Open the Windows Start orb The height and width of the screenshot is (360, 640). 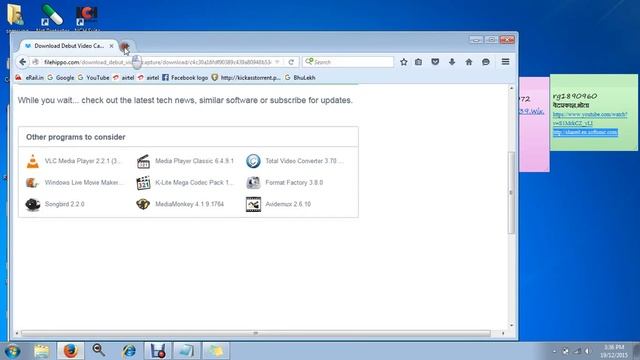(x=12, y=351)
